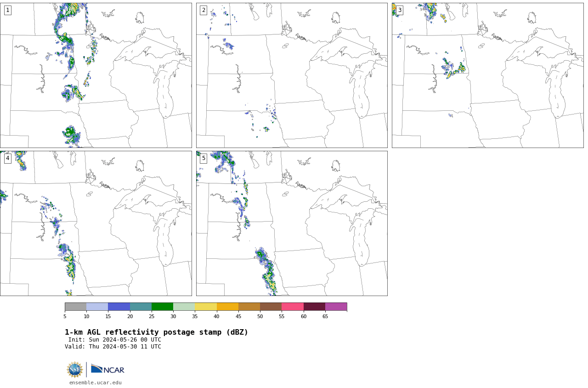This screenshot has width=588, height=388.
Task: Click the member number 2 label box
Action: (204, 10)
